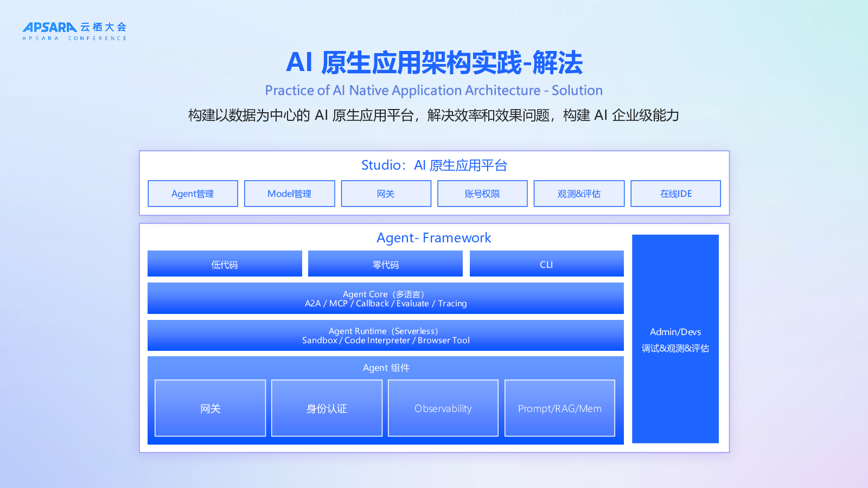Click the description line starting '构建以数据为中心的'
This screenshot has height=488, width=868.
[434, 115]
